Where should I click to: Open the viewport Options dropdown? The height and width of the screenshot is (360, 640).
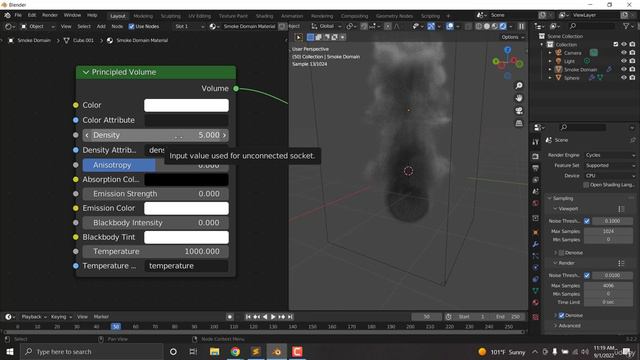click(x=513, y=37)
